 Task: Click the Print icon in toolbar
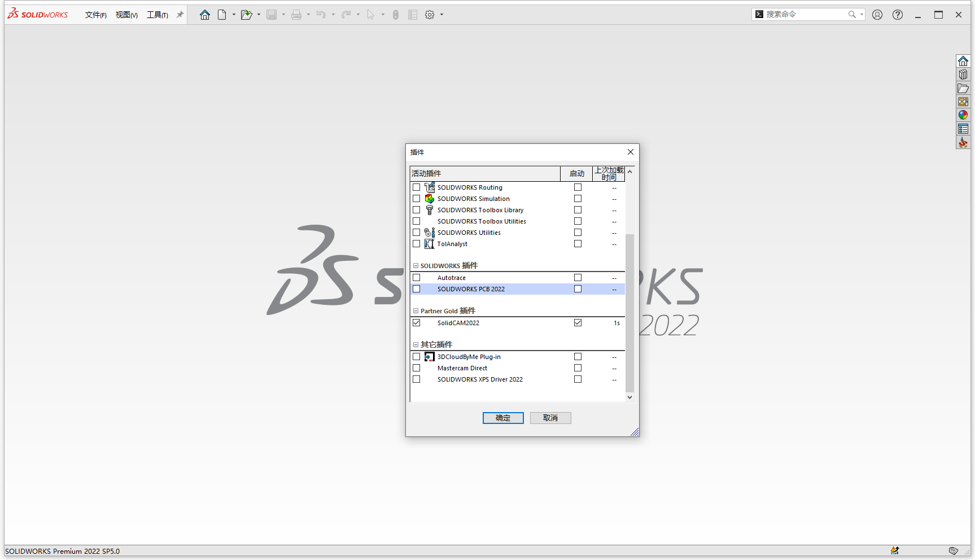click(x=296, y=15)
